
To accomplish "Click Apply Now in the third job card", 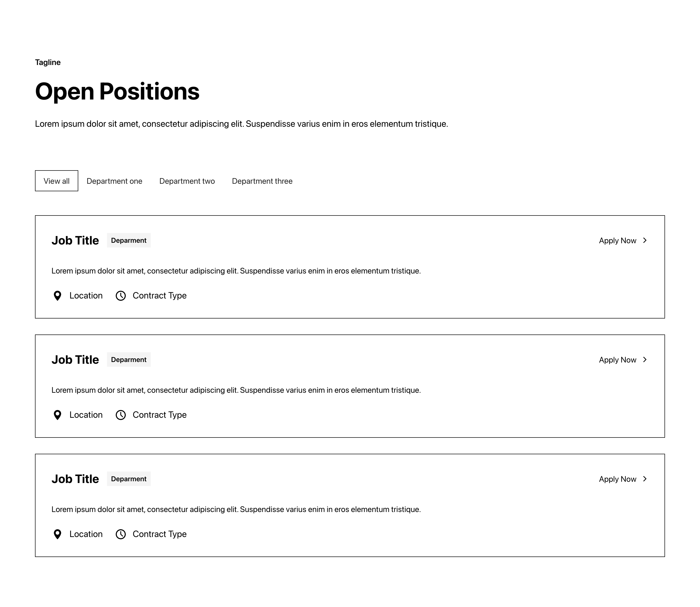I will click(x=617, y=479).
